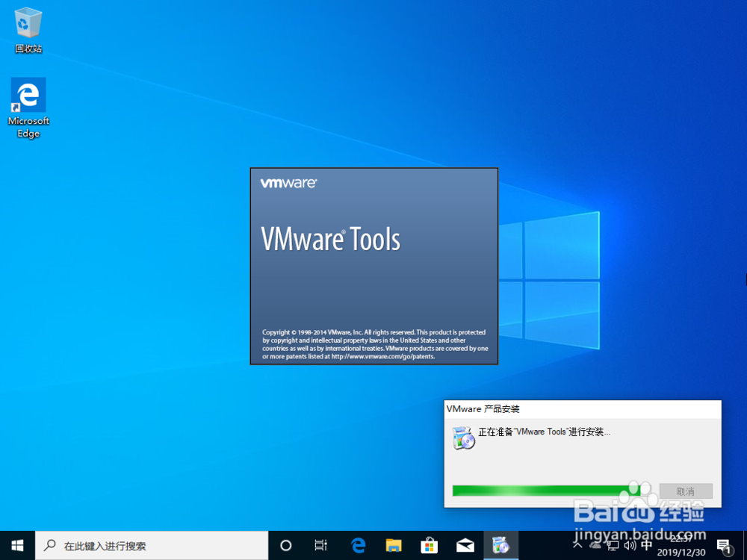Click the text 正在准备"VMware Tools"进行安装
Viewport: 747px width, 560px height.
click(x=544, y=432)
